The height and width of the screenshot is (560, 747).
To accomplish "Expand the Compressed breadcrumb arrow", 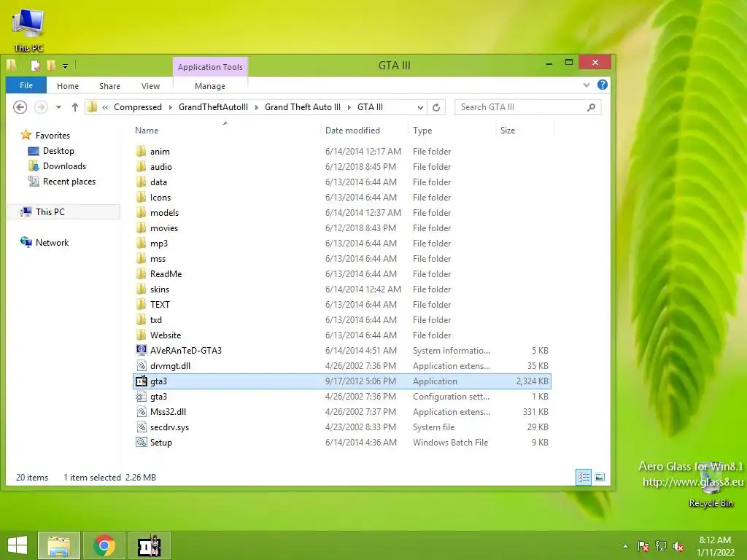I will (x=171, y=107).
